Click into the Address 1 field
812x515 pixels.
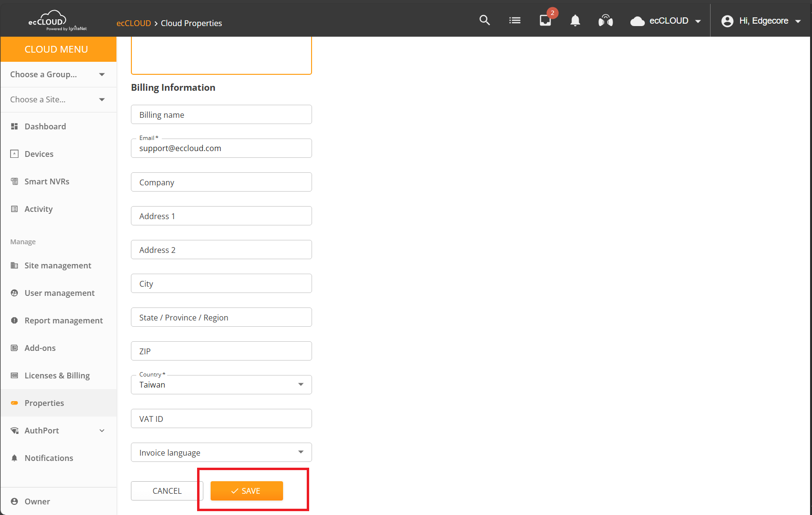pos(221,216)
